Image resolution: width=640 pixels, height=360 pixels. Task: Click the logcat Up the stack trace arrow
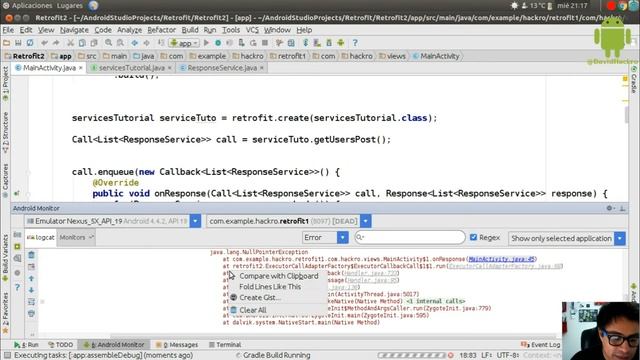point(31,278)
